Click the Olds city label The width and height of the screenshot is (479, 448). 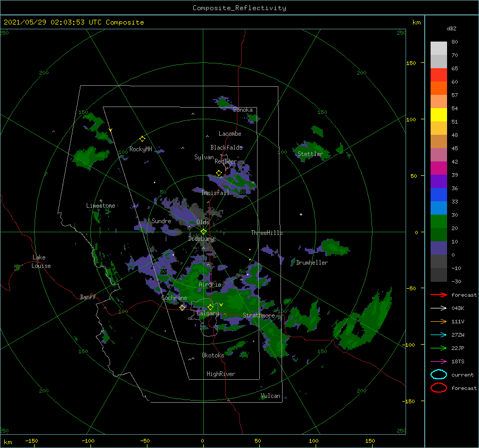[203, 222]
